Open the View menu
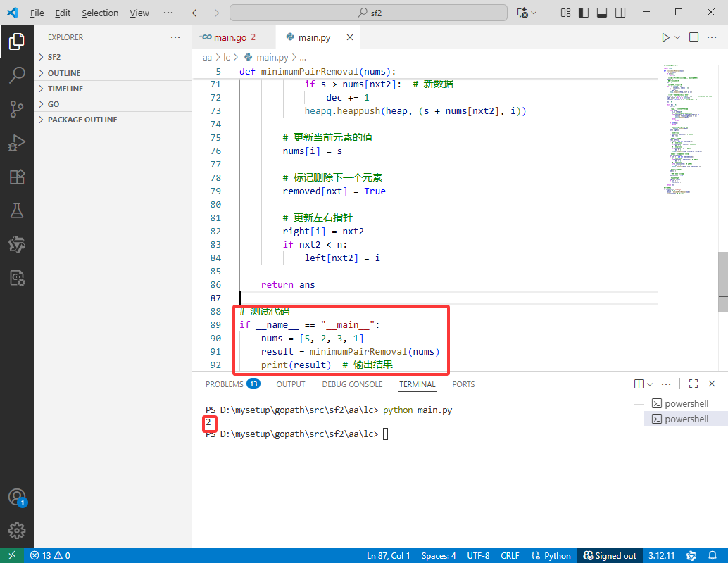 tap(139, 13)
